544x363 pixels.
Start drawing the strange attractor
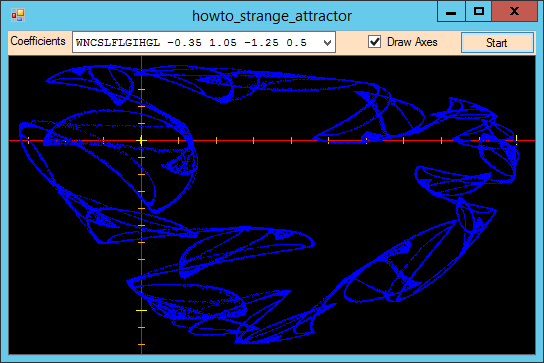[497, 43]
